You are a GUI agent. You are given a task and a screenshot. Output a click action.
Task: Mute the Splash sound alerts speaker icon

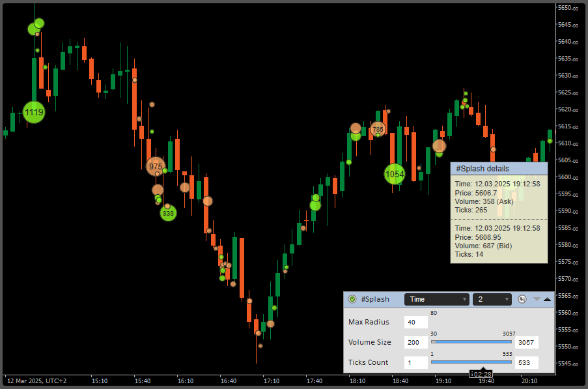click(x=522, y=299)
